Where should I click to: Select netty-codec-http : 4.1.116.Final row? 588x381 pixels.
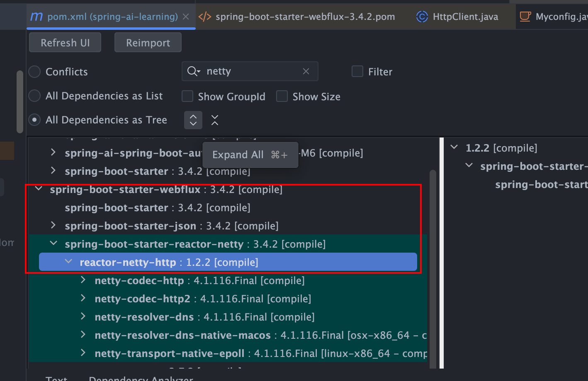pos(200,280)
